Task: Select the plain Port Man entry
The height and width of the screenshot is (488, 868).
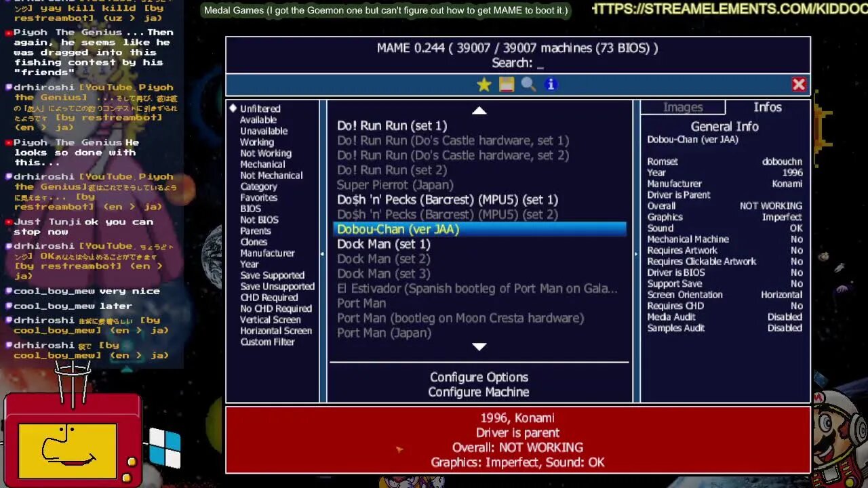Action: click(479, 303)
